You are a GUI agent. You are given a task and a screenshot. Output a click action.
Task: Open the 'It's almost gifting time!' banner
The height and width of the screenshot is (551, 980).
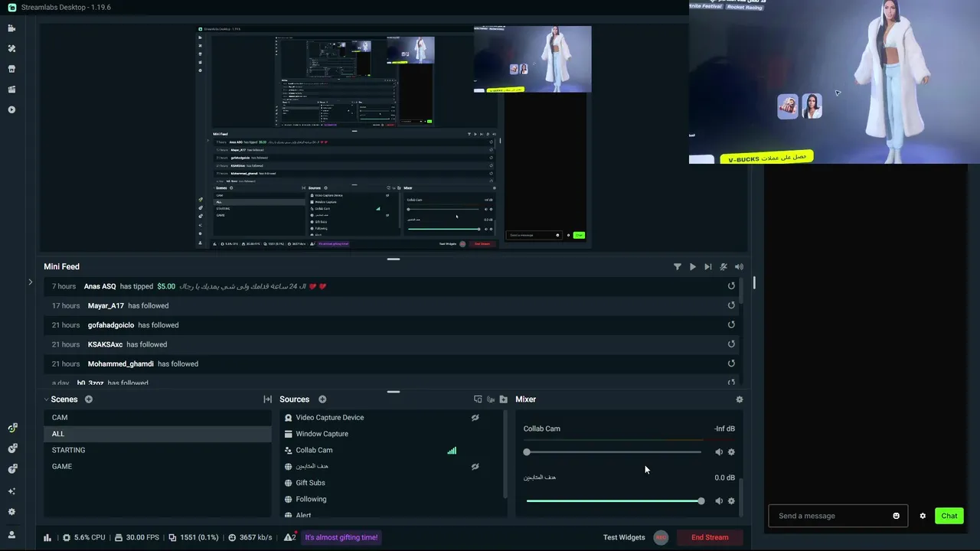click(x=341, y=537)
